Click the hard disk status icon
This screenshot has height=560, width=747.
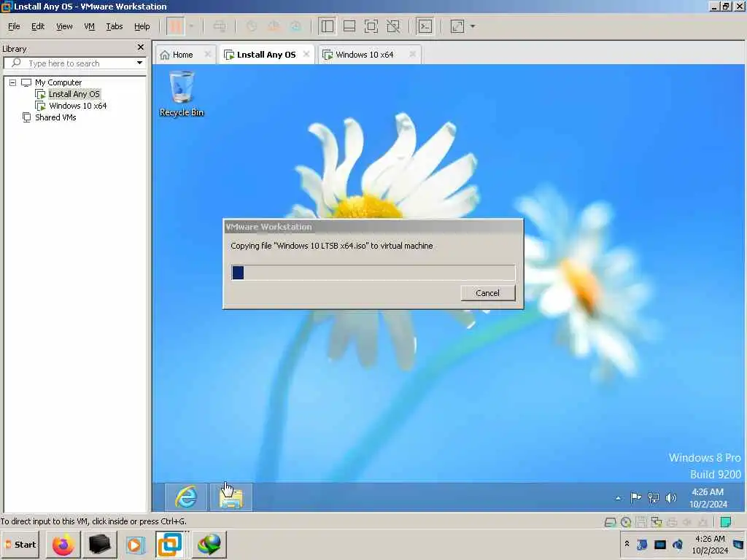(611, 522)
